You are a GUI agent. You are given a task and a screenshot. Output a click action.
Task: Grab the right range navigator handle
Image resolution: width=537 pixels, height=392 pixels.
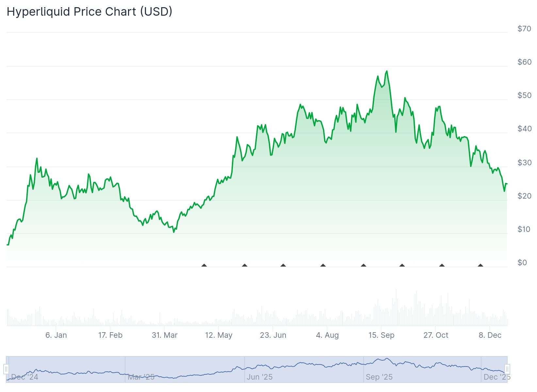(x=507, y=369)
